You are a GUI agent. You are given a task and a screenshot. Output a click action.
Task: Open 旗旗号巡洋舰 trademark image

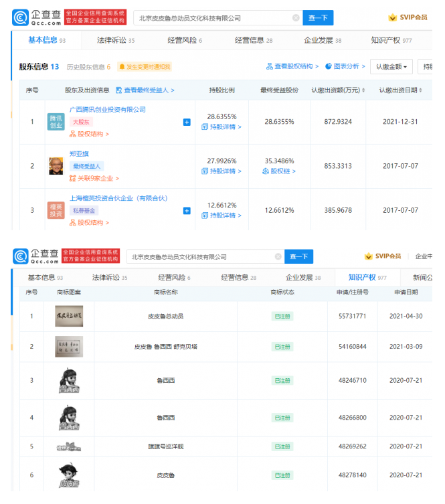[69, 446]
